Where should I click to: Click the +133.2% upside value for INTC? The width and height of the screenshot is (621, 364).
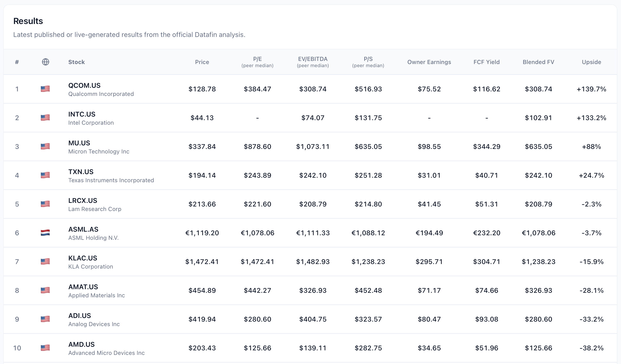pos(591,118)
